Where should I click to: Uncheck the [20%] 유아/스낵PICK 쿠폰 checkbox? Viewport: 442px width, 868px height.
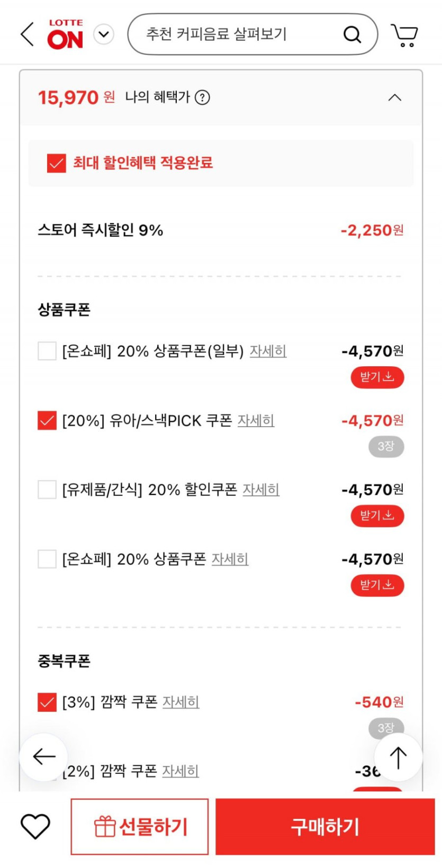click(47, 421)
